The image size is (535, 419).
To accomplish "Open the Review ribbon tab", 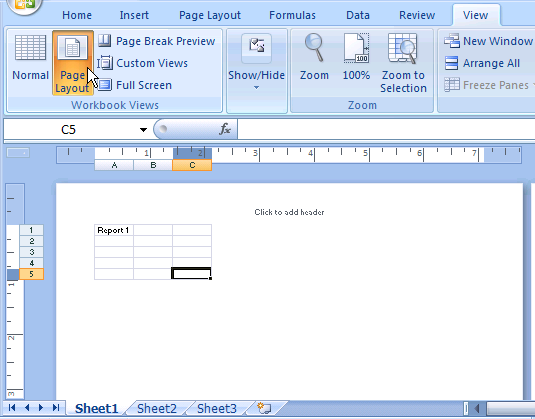I will pos(417,15).
